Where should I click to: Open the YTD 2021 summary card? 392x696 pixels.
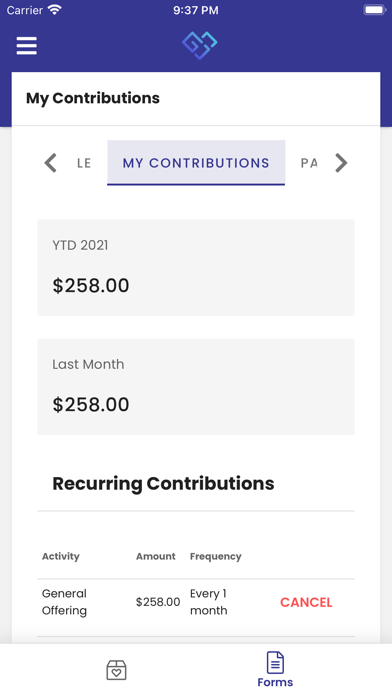(x=196, y=268)
